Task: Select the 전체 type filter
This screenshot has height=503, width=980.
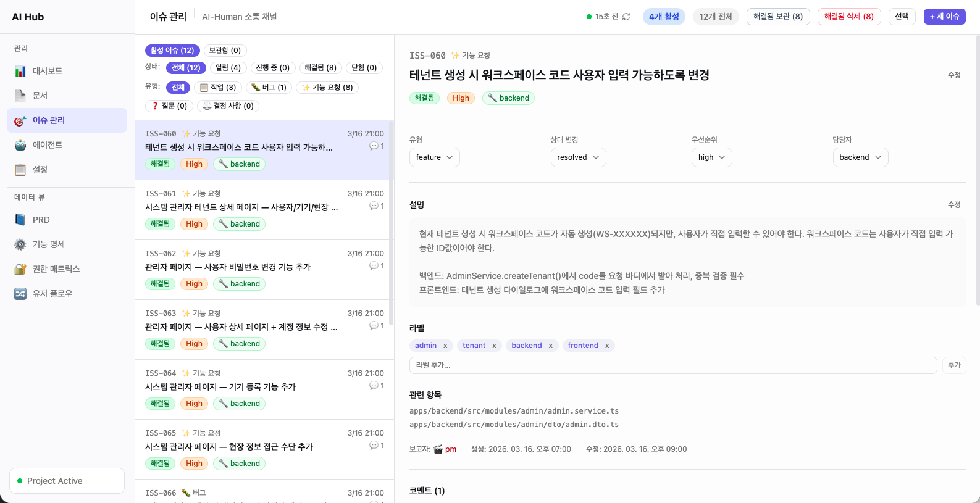Action: (178, 88)
